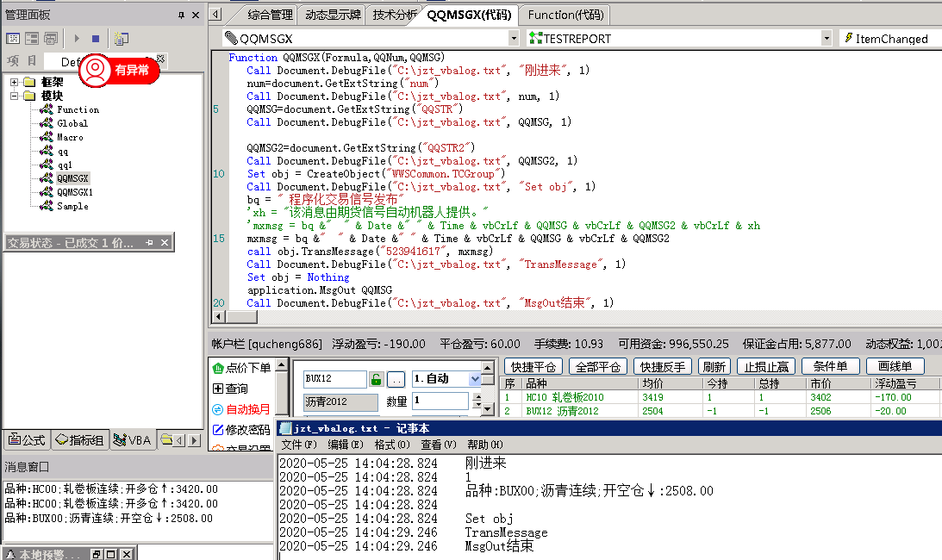
Task: Click left arrow to scroll bottom tabs
Action: pos(179,440)
